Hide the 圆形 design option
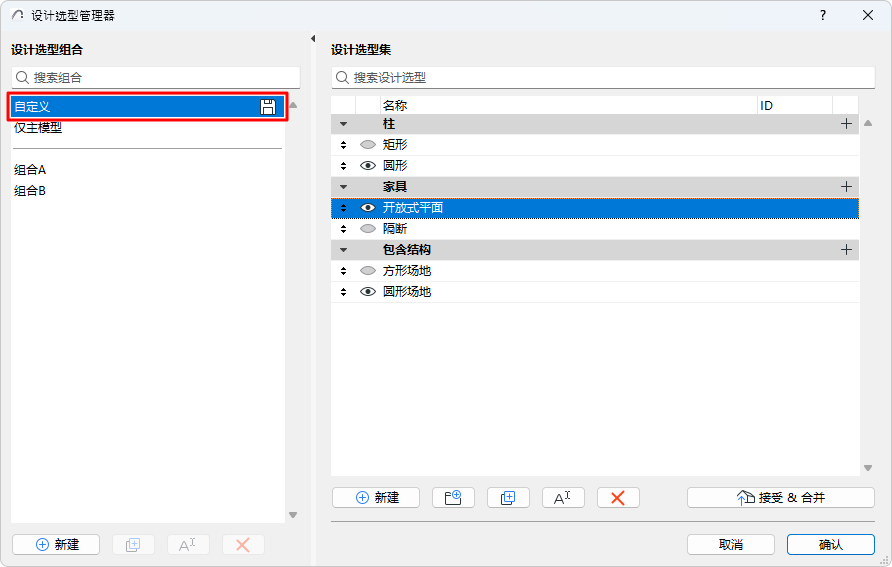Viewport: 892px width, 567px height. (368, 165)
